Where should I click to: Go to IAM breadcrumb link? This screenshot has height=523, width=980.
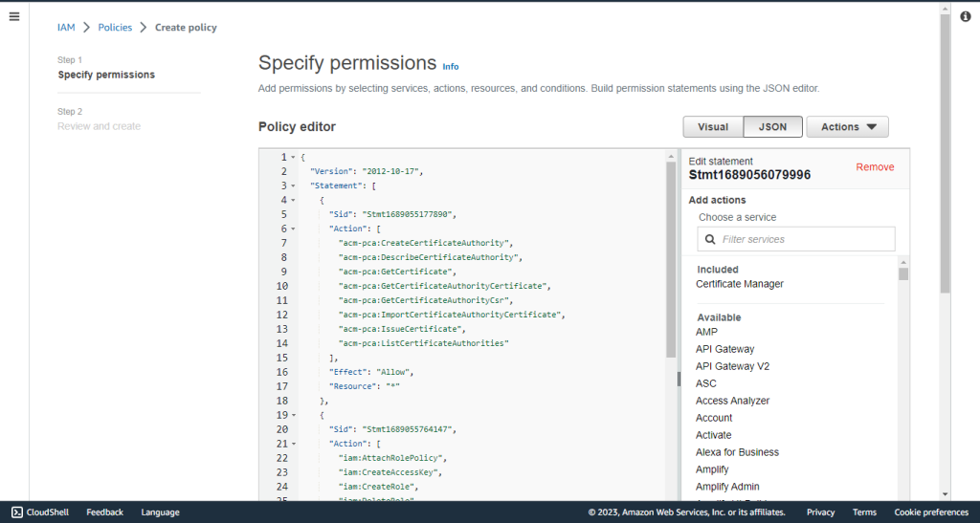66,28
